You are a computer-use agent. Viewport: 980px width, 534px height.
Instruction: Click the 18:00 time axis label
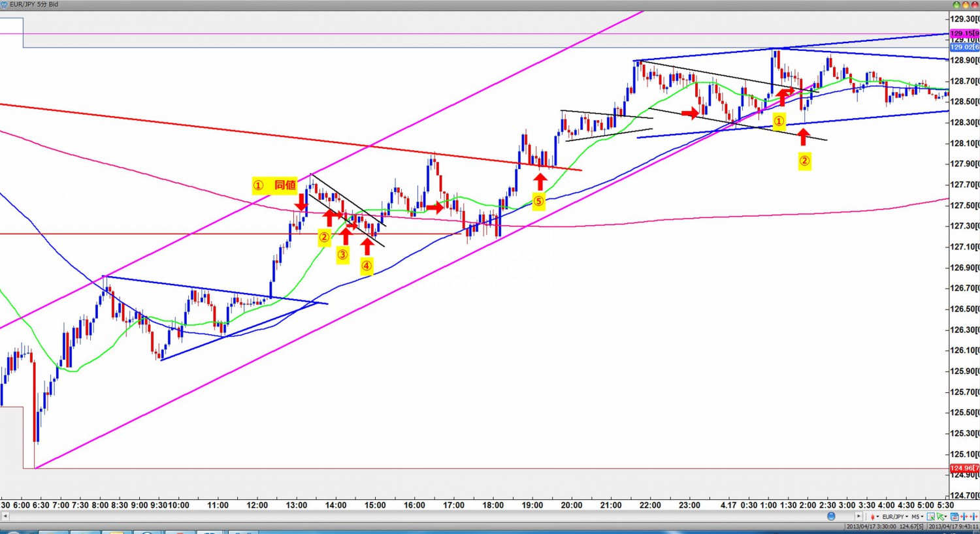[493, 505]
